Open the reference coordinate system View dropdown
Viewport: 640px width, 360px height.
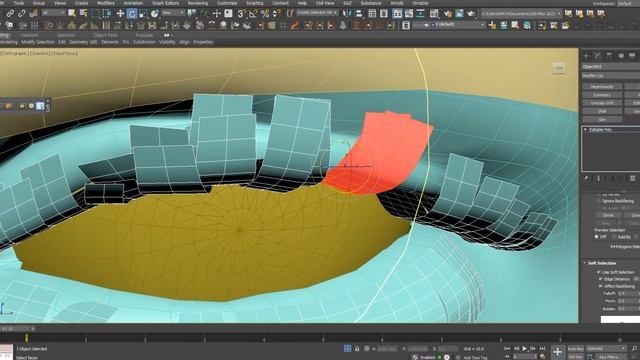(x=173, y=13)
